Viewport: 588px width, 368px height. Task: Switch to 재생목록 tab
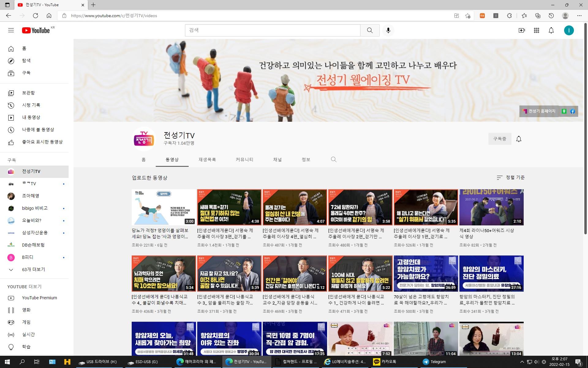pos(207,159)
